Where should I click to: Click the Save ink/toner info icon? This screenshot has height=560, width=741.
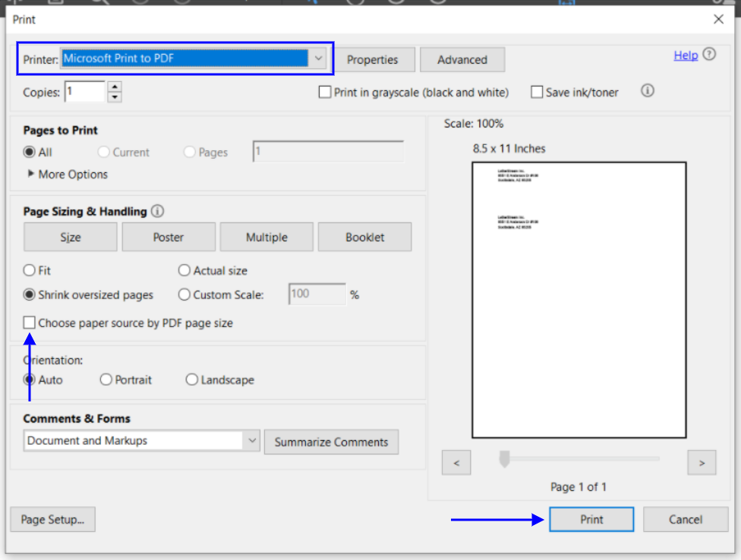coord(648,91)
